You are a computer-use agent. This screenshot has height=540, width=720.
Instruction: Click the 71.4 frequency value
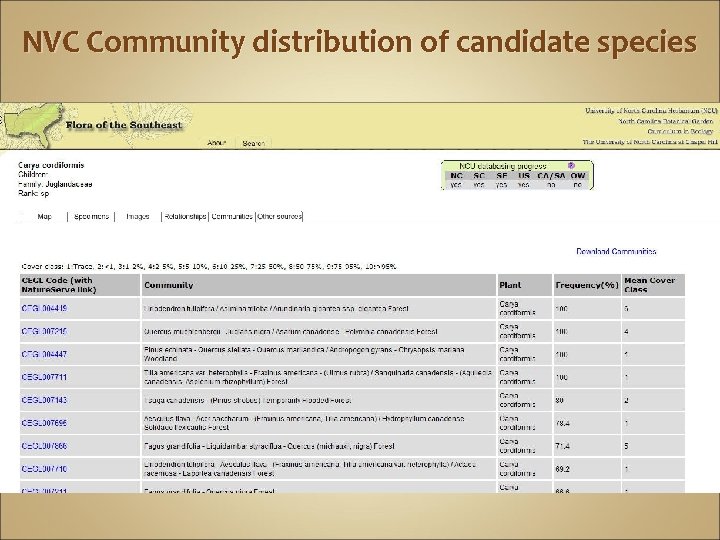(x=562, y=446)
